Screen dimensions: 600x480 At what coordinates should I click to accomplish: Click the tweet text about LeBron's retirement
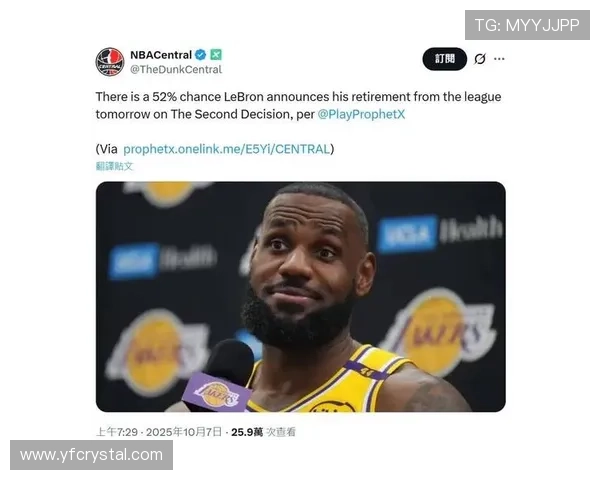coord(298,105)
